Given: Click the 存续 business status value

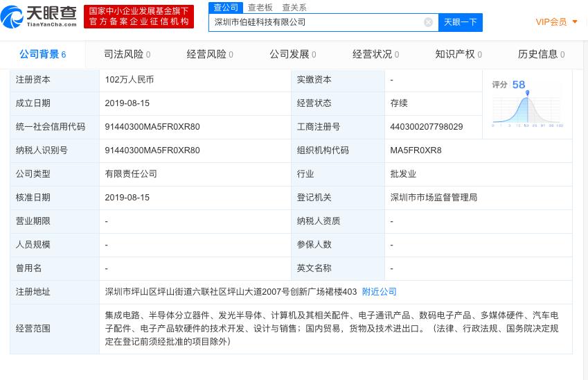Looking at the screenshot, I should click(399, 103).
